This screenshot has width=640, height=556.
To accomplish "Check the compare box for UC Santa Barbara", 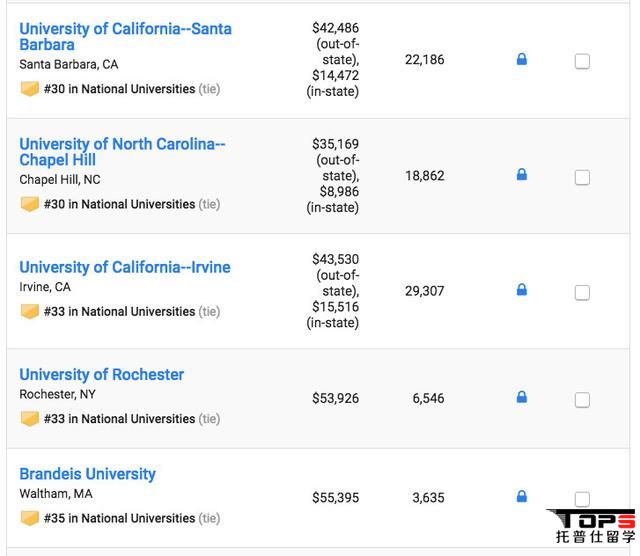I will [582, 62].
